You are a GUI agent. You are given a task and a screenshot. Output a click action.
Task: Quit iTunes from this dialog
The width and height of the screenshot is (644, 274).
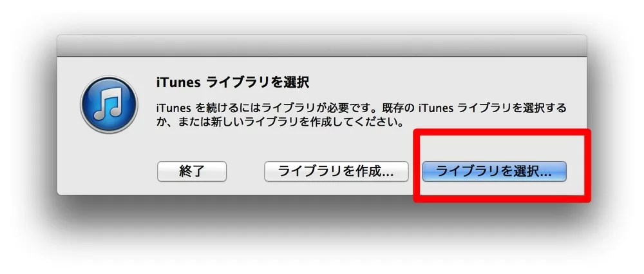[192, 171]
